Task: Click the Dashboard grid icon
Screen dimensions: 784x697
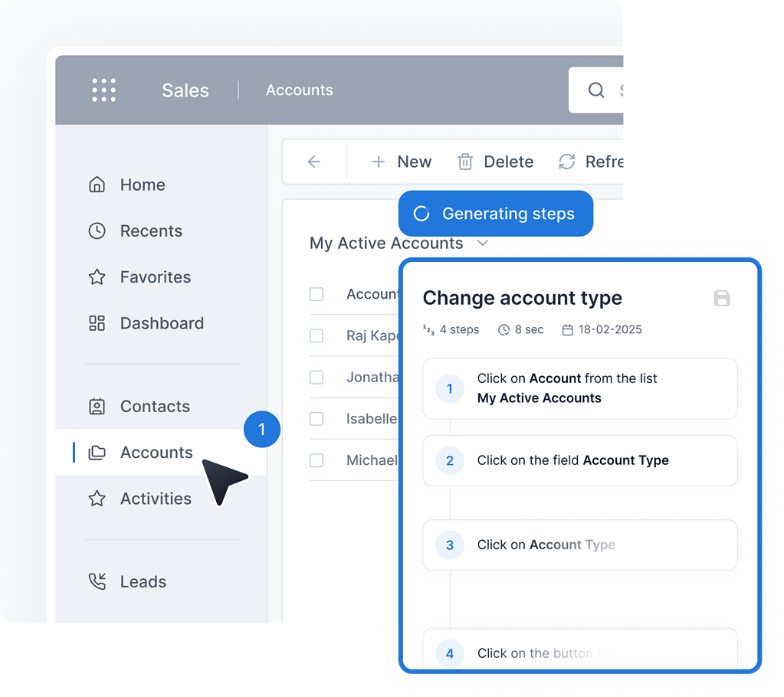Action: point(97,323)
